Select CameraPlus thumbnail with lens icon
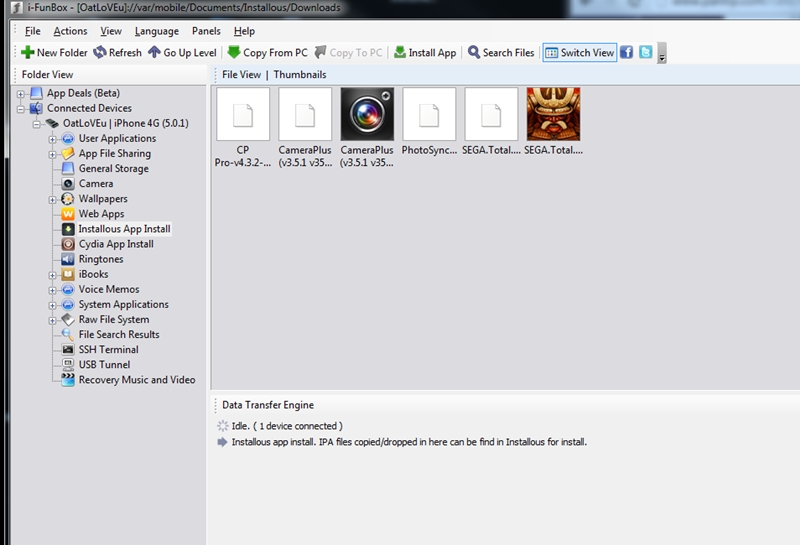Viewport: 800px width, 545px height. click(367, 114)
